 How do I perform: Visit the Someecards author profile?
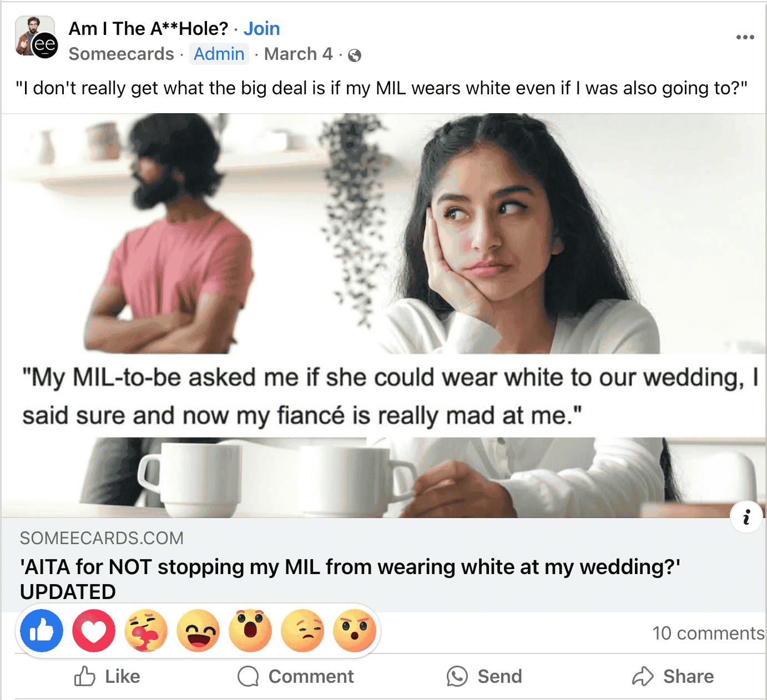(121, 54)
